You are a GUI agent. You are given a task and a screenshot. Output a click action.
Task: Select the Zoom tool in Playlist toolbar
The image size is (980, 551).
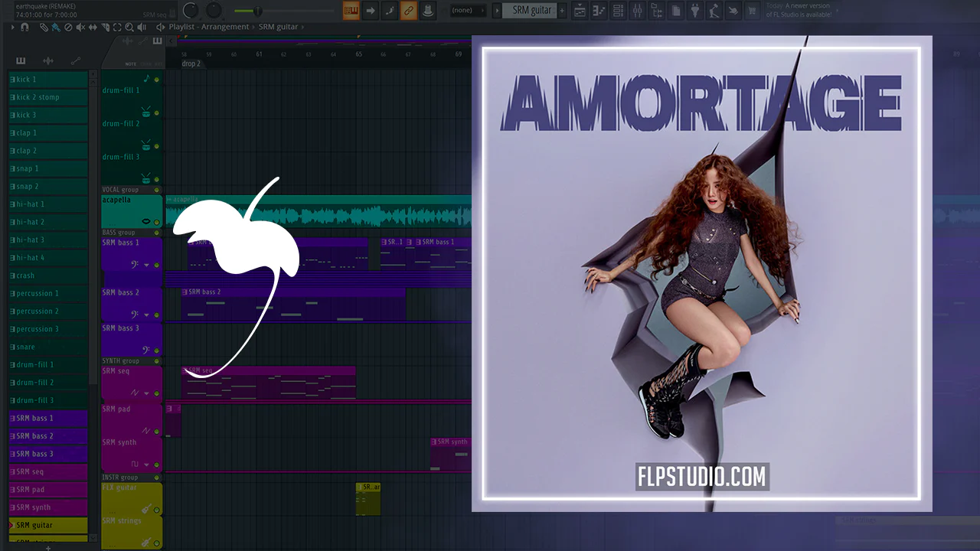pos(129,27)
